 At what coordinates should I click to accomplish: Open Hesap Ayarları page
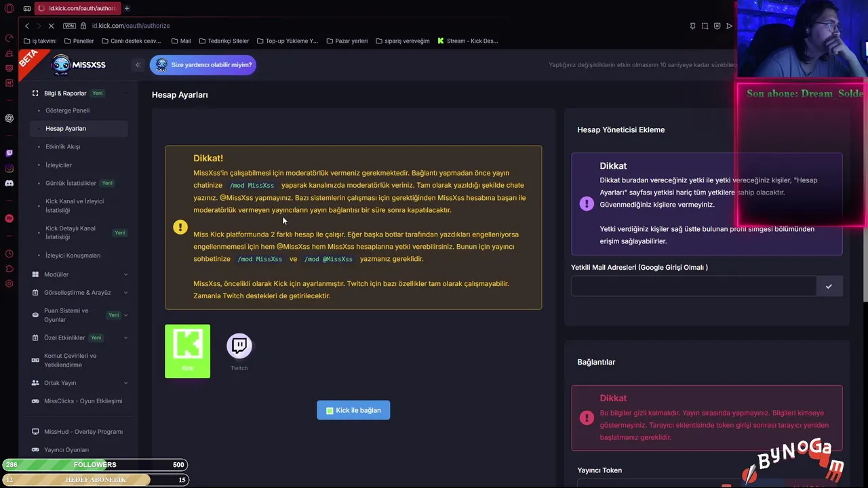79,128
